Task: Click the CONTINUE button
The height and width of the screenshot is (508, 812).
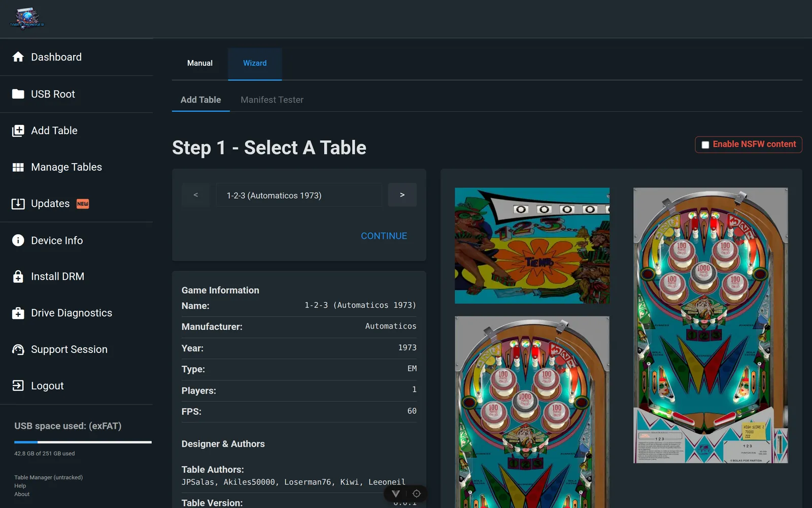Action: tap(384, 236)
